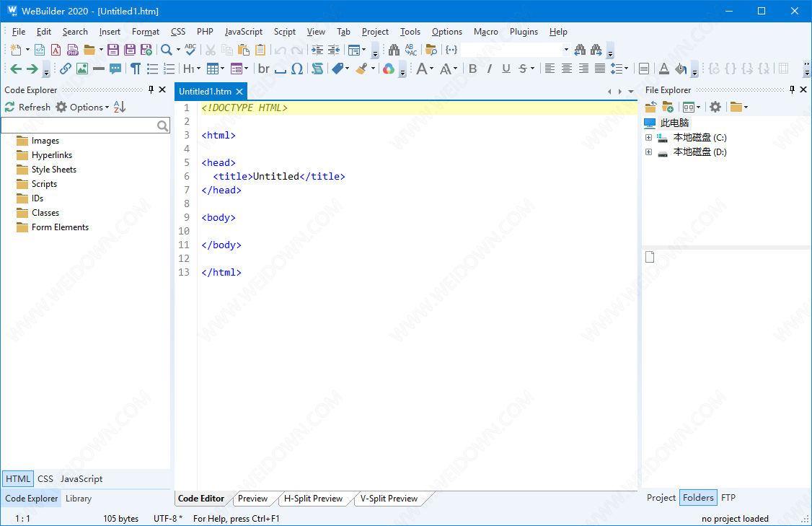Viewport: 812px width, 526px height.
Task: Click the Indent lines icon
Action: [x=317, y=50]
